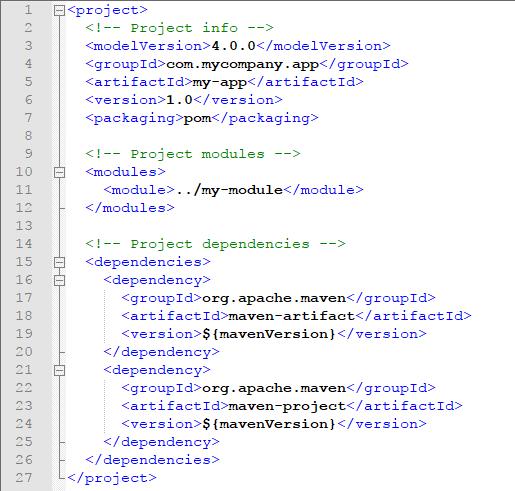Click line number 27 in the gutter

(24, 478)
